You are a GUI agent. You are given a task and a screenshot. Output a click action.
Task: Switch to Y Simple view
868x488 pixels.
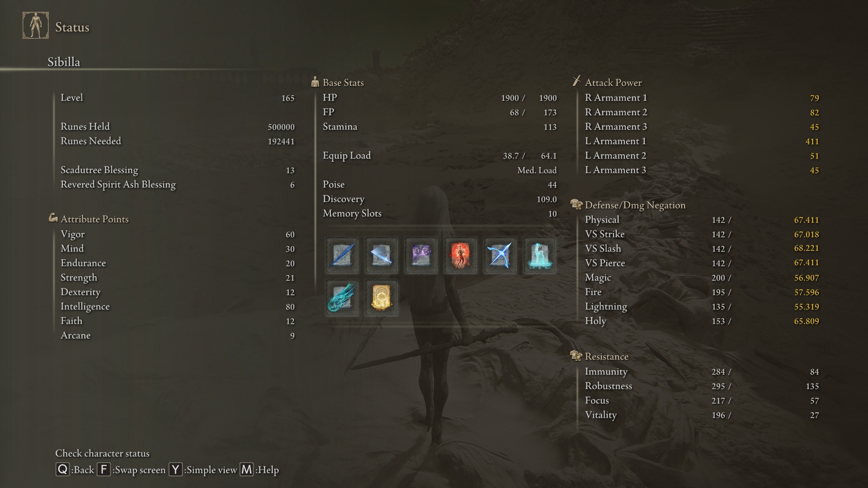click(x=175, y=469)
